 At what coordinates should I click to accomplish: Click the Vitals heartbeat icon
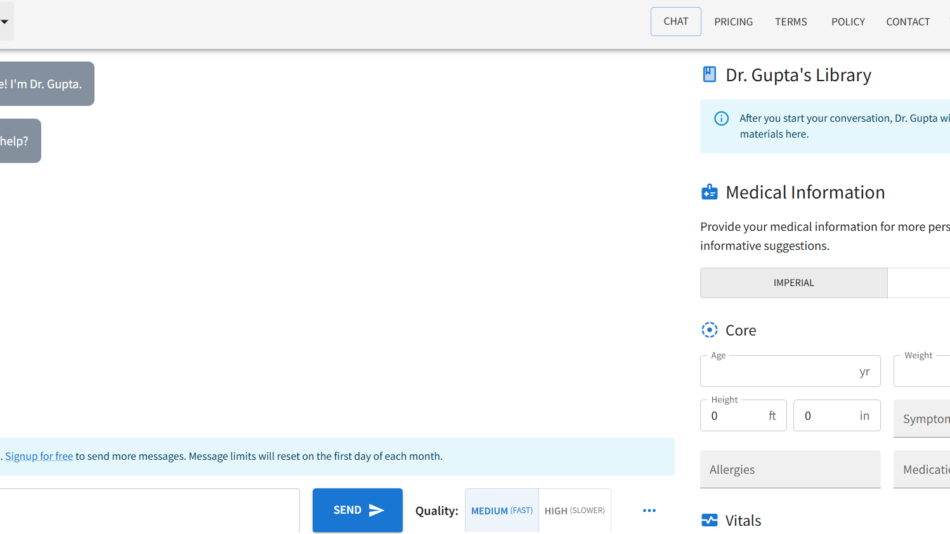709,520
